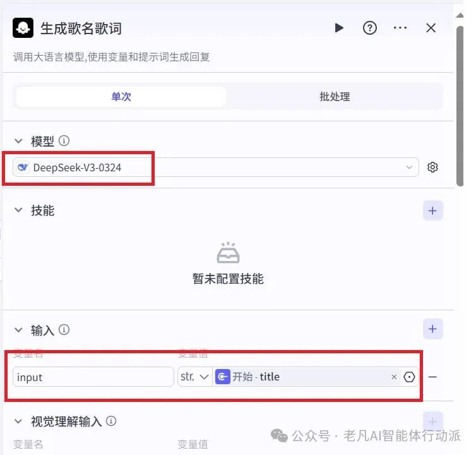Open the str. type dropdown

pos(194,377)
